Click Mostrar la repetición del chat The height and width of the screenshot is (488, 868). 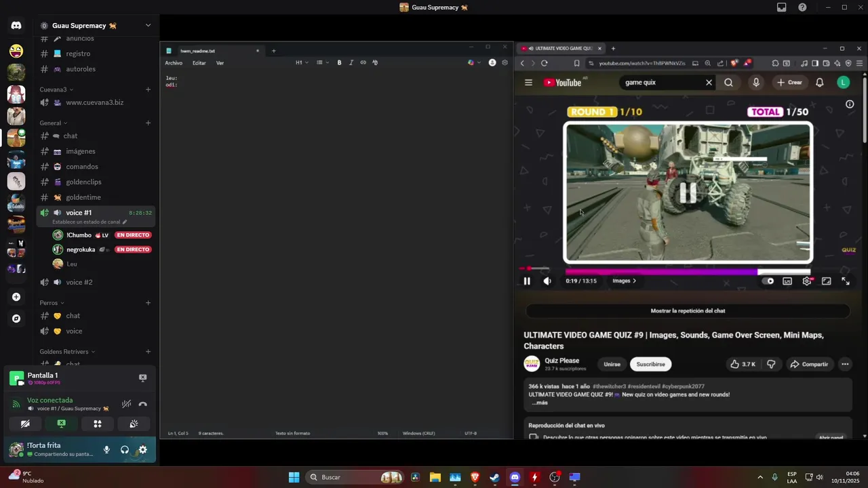688,311
